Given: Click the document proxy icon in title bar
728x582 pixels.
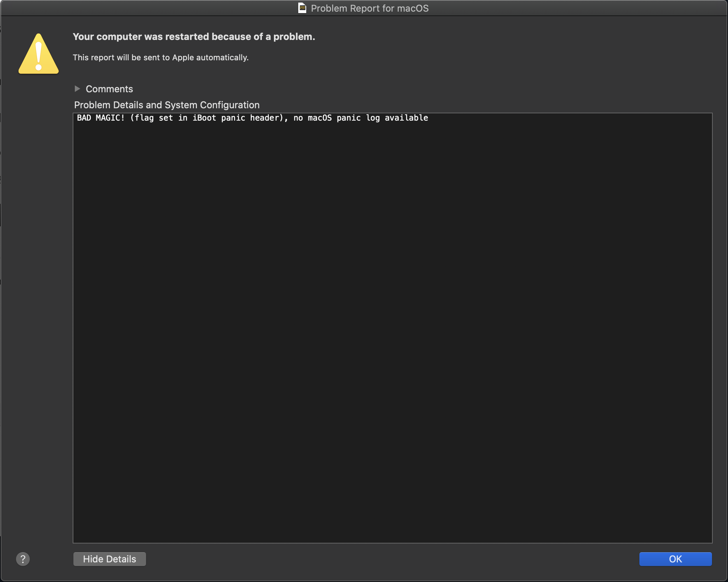Looking at the screenshot, I should 302,8.
